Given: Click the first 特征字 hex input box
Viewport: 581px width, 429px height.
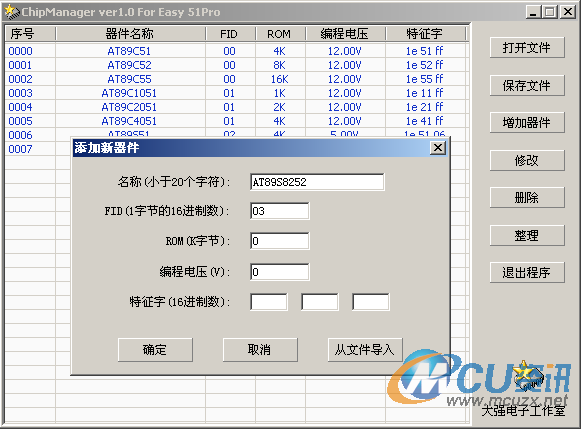Looking at the screenshot, I should click(x=269, y=302).
